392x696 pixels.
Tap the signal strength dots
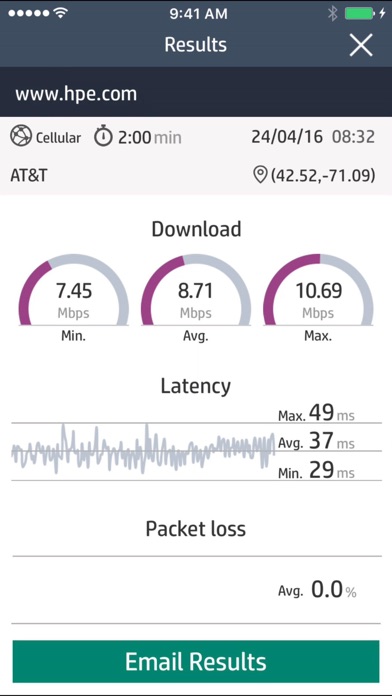28,14
